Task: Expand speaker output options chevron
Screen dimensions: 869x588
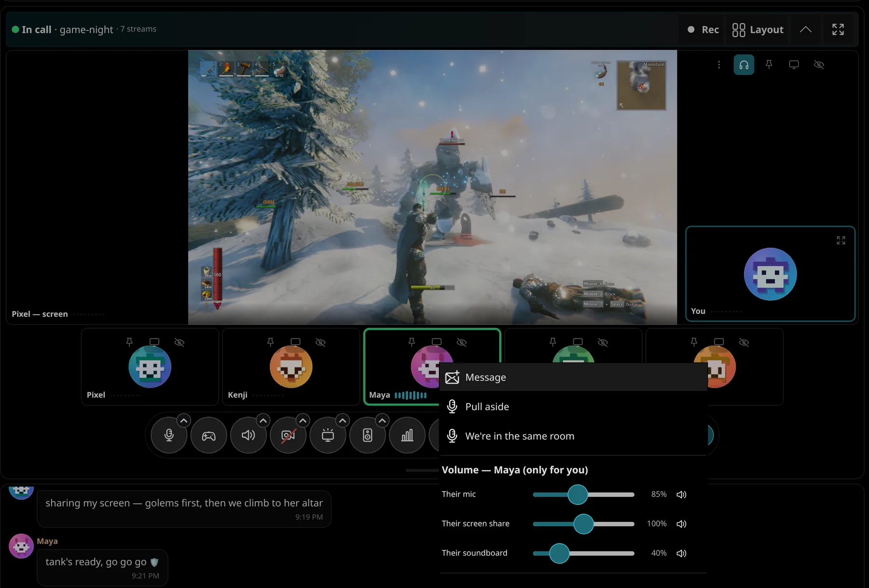Action: coord(263,420)
